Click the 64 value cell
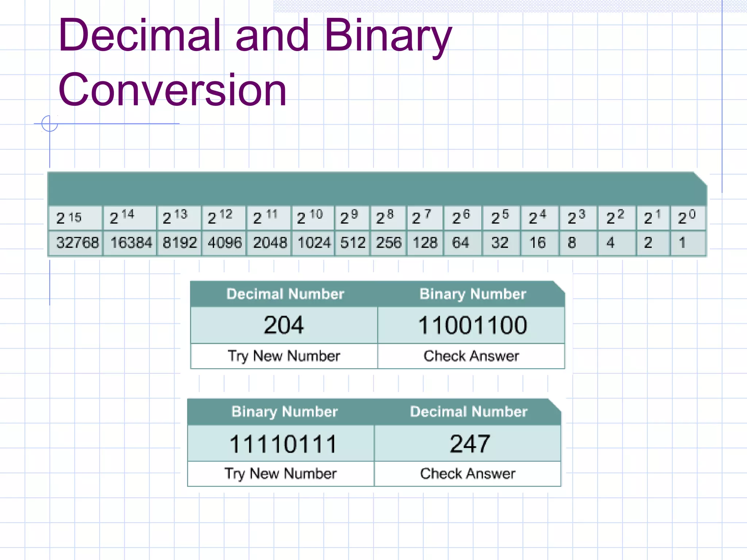 point(463,243)
